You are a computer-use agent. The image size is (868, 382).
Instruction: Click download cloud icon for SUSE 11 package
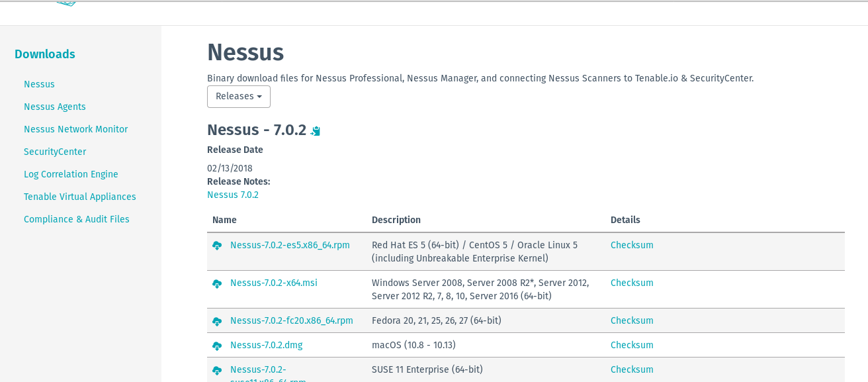(x=217, y=370)
